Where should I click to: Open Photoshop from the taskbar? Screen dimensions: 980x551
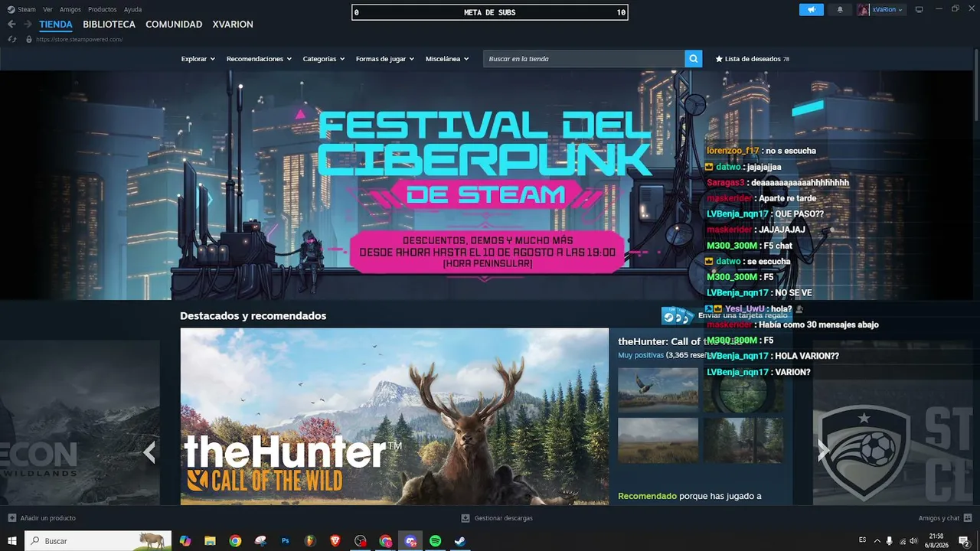286,541
